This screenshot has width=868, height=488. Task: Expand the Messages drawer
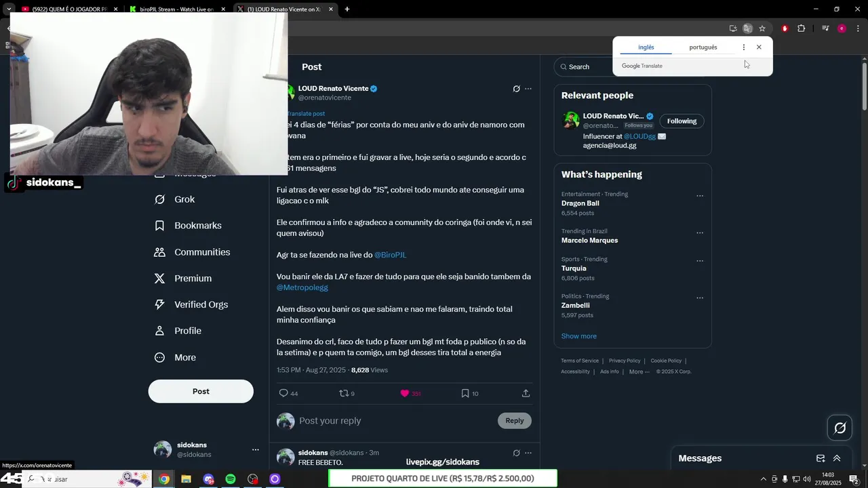[x=837, y=458]
